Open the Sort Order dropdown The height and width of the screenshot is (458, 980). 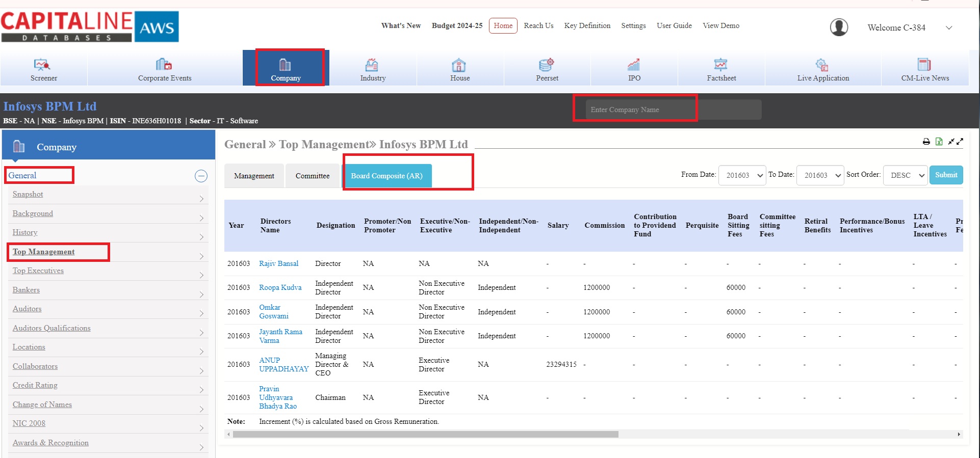click(x=905, y=175)
